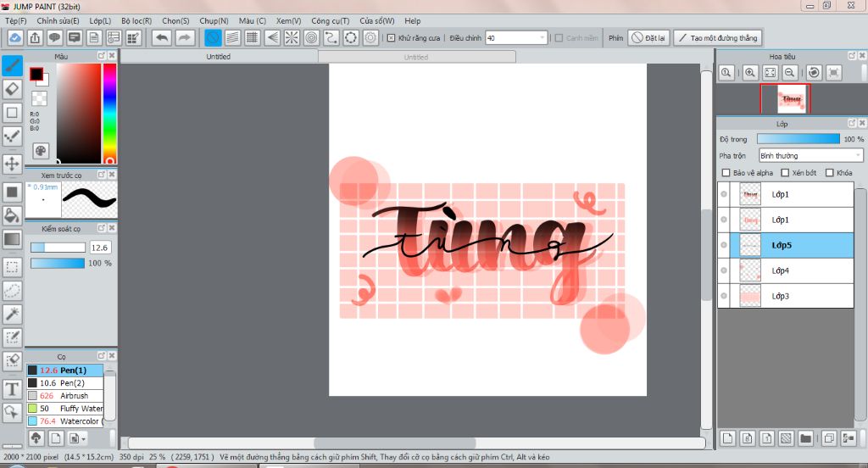Click the Redo arrow
The width and height of the screenshot is (868, 468).
184,37
